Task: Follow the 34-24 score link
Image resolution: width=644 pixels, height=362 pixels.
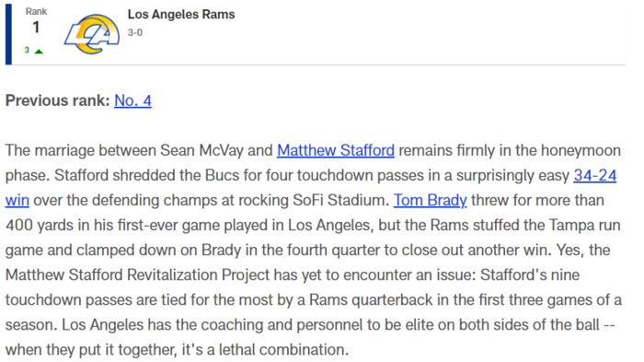Action: [594, 175]
